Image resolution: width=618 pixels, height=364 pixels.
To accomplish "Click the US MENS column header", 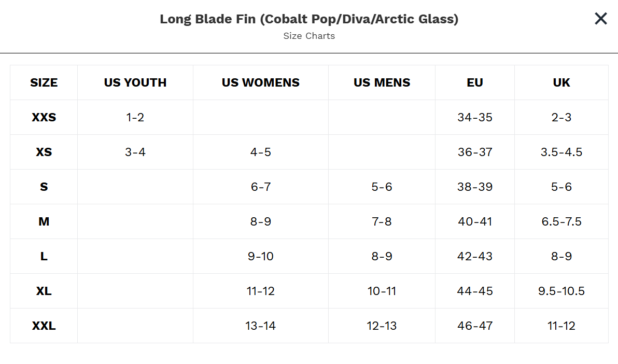I will click(x=382, y=82).
